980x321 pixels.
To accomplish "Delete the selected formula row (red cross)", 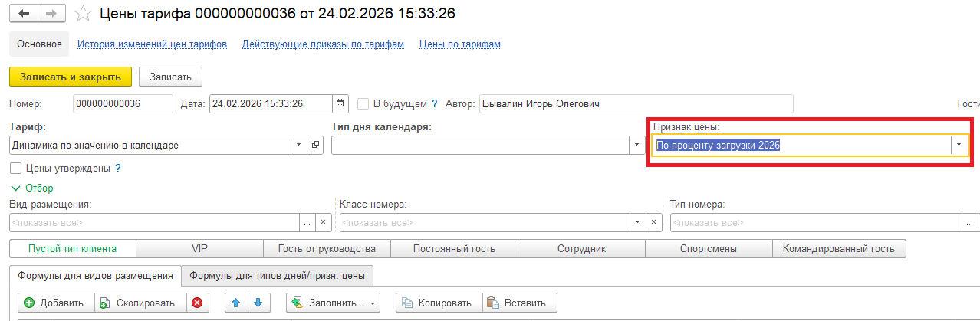I will [x=197, y=303].
